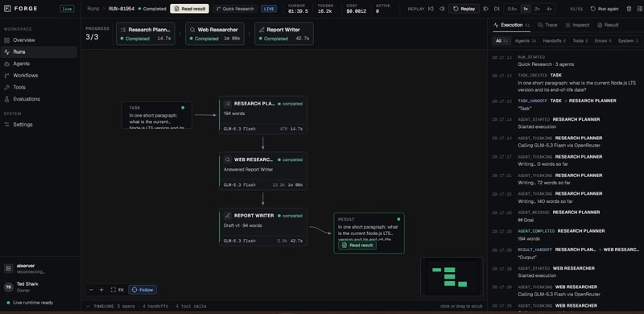644x314 pixels.
Task: Select the Report Writer progress card
Action: coord(284,34)
